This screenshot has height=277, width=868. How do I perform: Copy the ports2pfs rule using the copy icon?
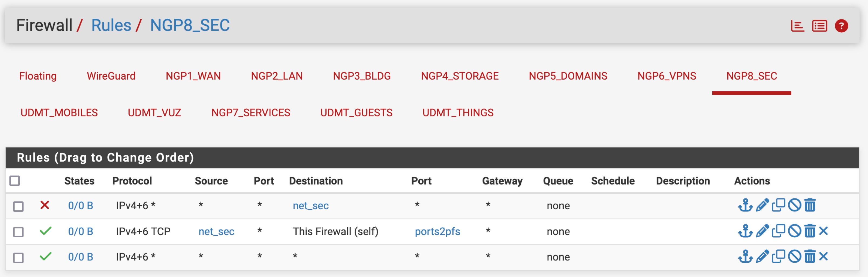[778, 231]
